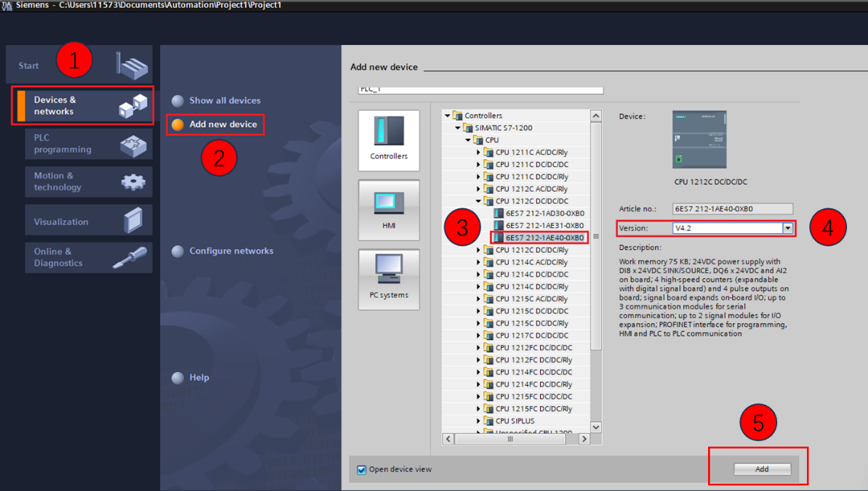This screenshot has height=491, width=868.
Task: Select CPU 1212FC DC/DC/DC folder
Action: (528, 347)
